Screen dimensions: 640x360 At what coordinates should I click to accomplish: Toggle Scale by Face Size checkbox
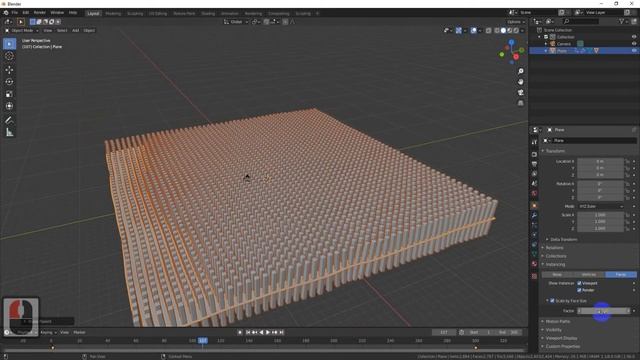(x=552, y=301)
